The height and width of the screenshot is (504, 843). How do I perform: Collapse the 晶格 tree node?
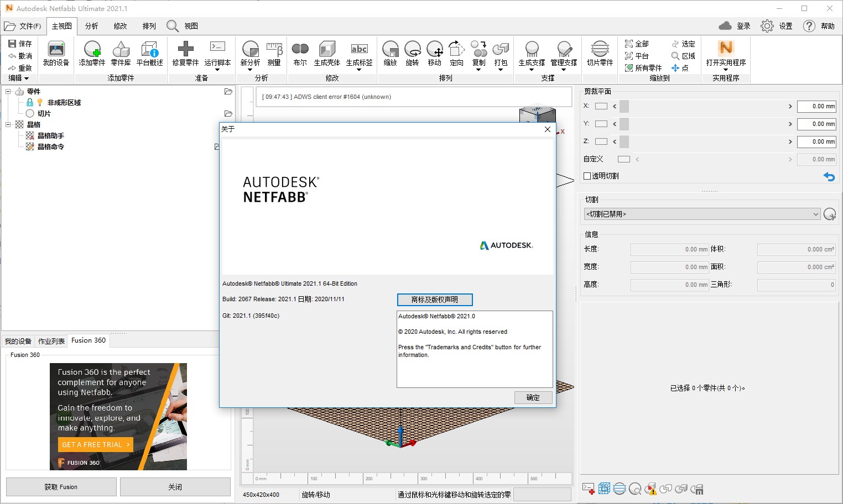click(x=8, y=124)
